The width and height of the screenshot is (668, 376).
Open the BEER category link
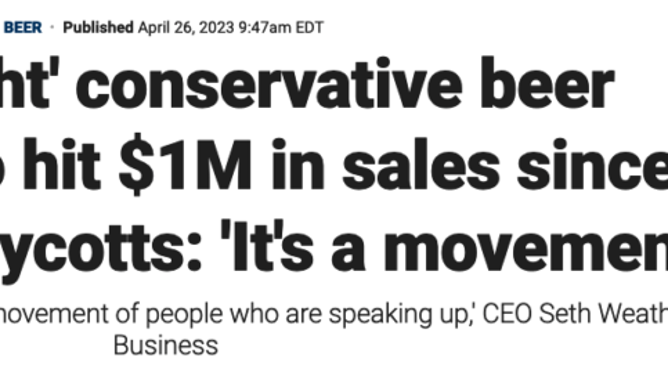(23, 28)
